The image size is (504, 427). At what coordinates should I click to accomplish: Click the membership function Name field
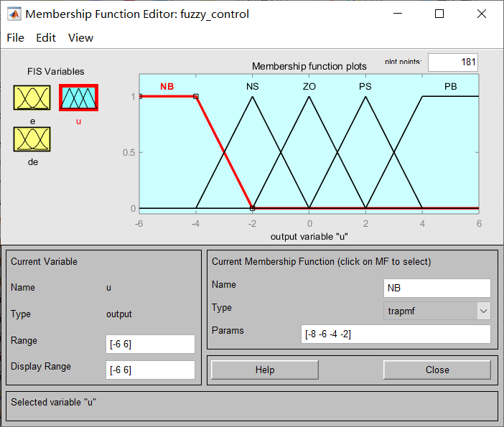[x=437, y=288]
